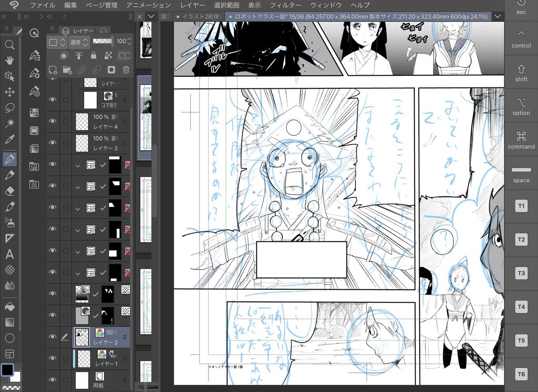The image size is (538, 392).
Task: Open the 通常 blending mode dropdown
Action: coord(79,42)
